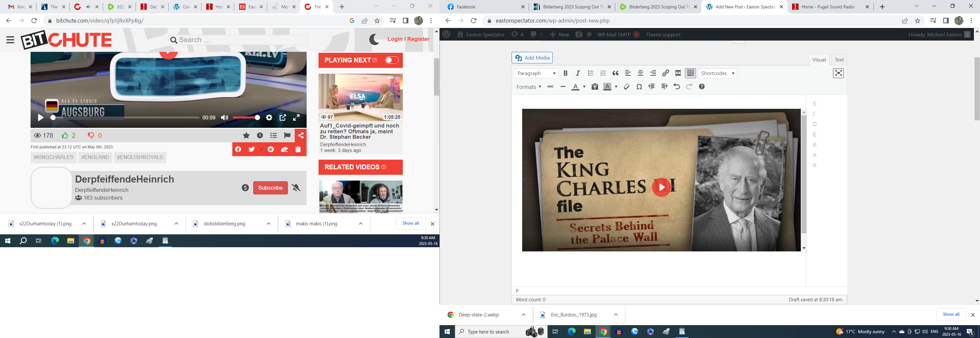Click the Bold formatting icon in editor
980x338 pixels.
pos(565,73)
